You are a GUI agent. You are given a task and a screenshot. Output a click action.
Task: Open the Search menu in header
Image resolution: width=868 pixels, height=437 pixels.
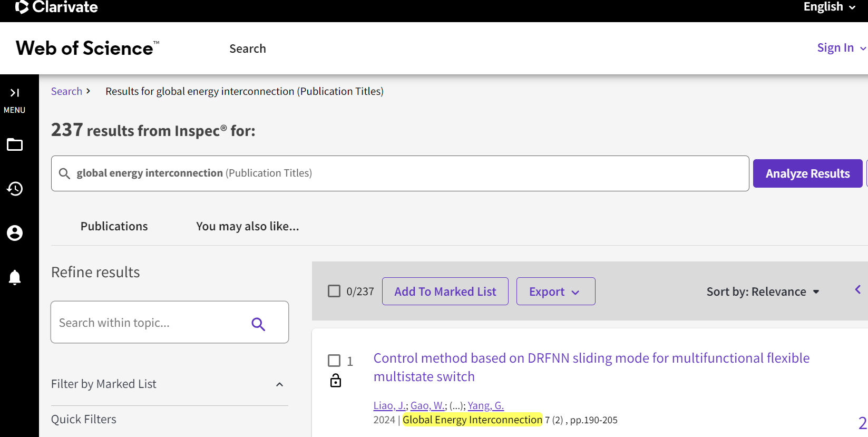click(248, 48)
